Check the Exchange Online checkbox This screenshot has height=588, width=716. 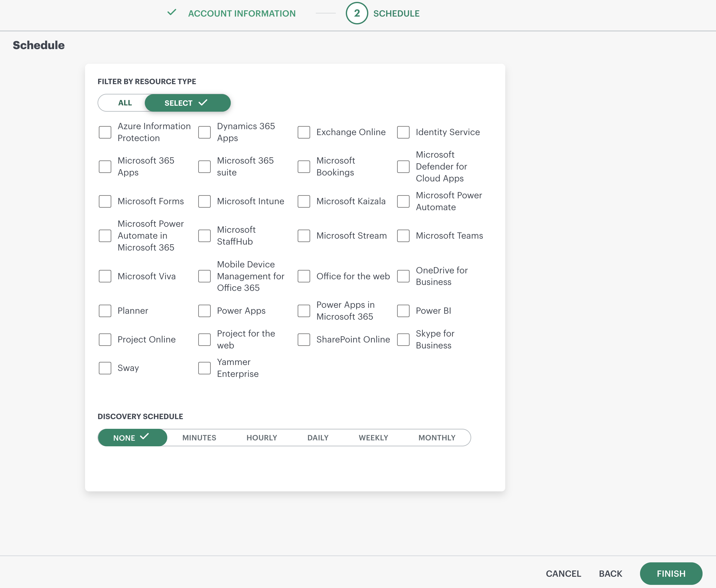[304, 132]
